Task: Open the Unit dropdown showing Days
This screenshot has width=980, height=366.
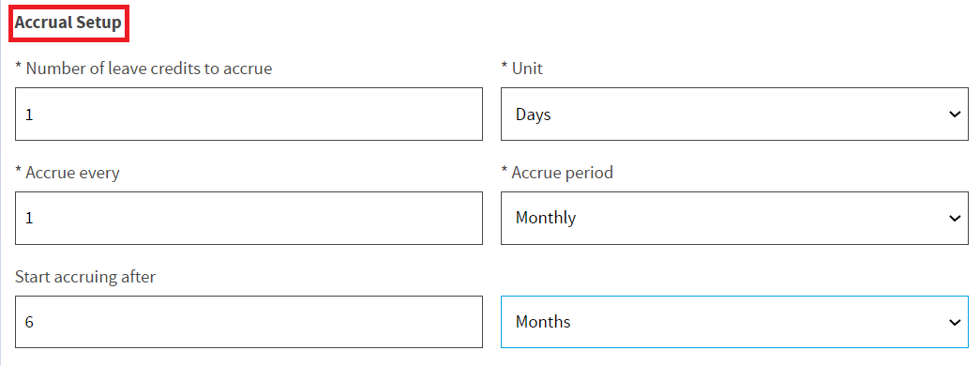Action: coord(734,114)
